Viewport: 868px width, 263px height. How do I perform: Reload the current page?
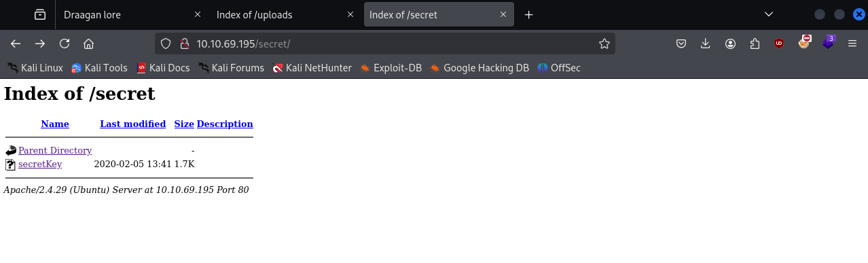click(65, 43)
